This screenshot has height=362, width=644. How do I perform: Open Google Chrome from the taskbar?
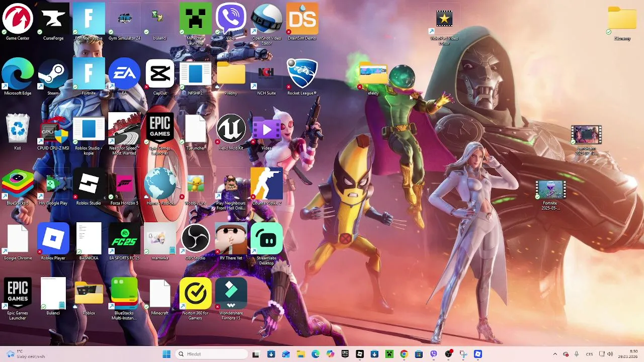tap(404, 354)
